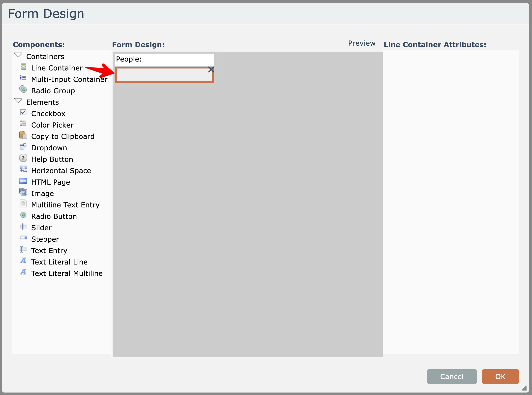
Task: Select the Help Button question-mark icon
Action: click(x=23, y=158)
